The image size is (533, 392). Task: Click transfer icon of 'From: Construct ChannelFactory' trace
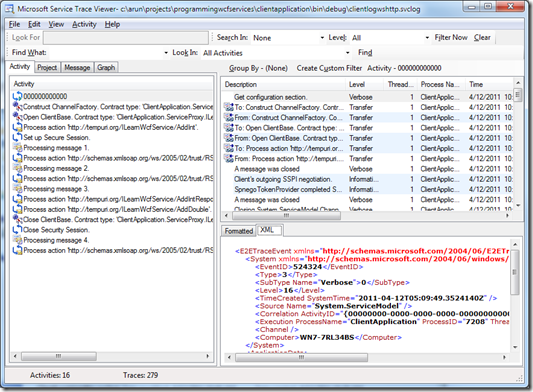(x=228, y=117)
